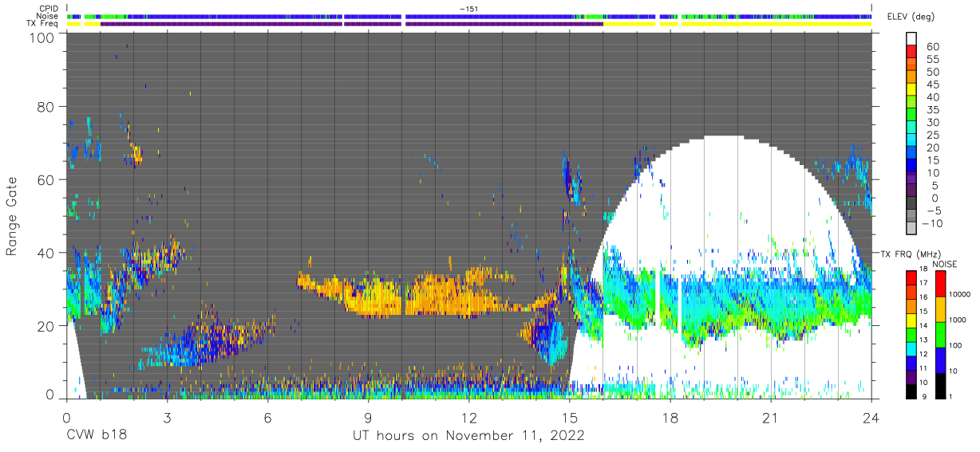The height and width of the screenshot is (452, 980).
Task: Click the 30 label on ELEV colorbar
Action: (x=932, y=122)
